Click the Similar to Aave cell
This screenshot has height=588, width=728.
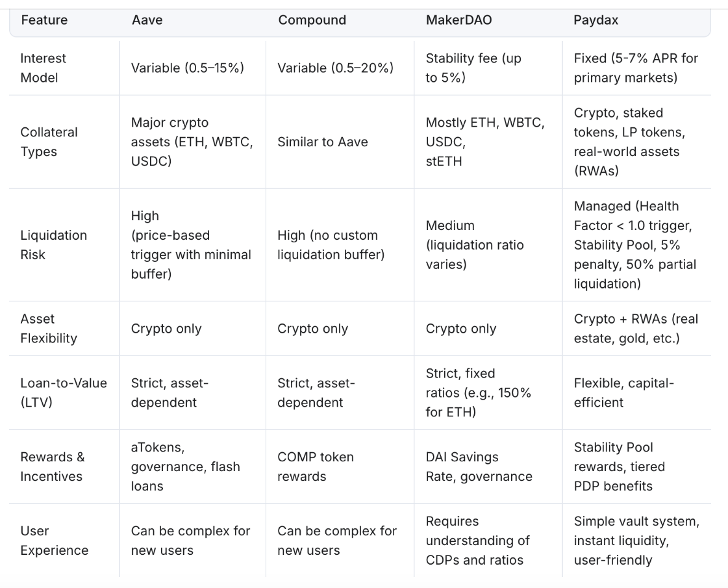[x=322, y=142]
